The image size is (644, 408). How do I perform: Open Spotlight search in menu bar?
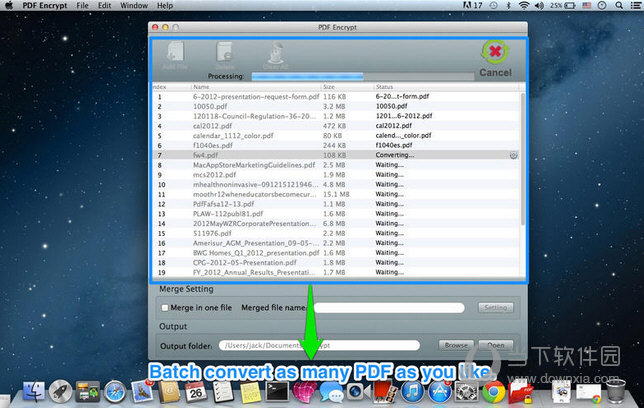619,5
